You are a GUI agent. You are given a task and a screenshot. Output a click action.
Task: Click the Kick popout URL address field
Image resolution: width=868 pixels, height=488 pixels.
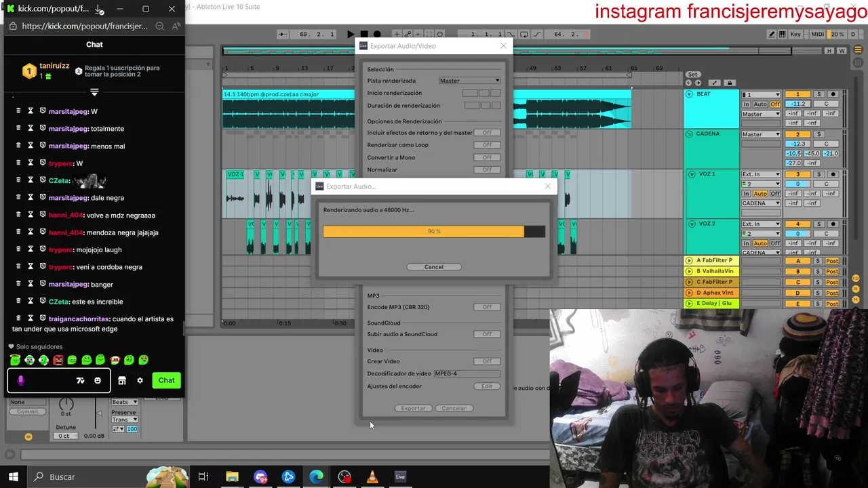tap(84, 26)
